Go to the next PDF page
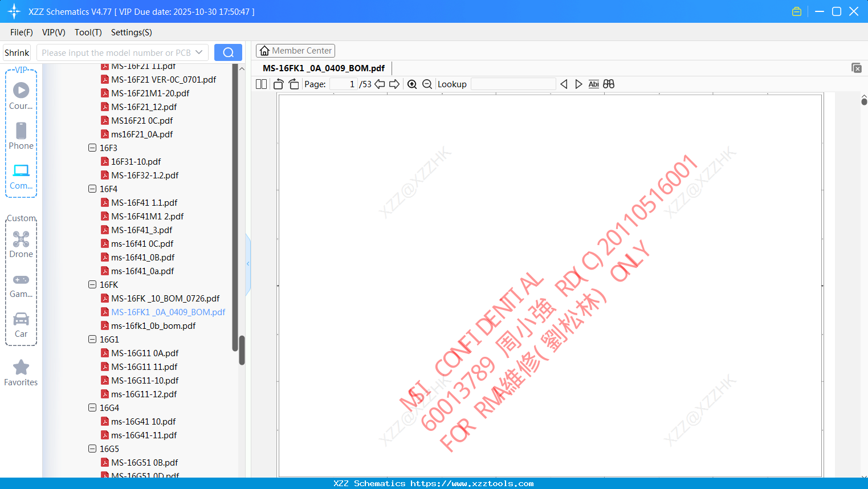868x489 pixels. 394,84
